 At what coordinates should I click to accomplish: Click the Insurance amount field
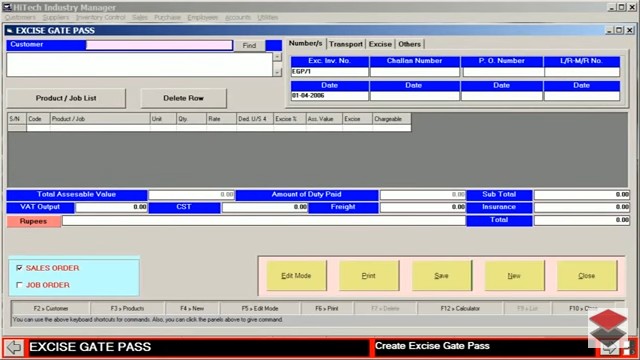582,207
